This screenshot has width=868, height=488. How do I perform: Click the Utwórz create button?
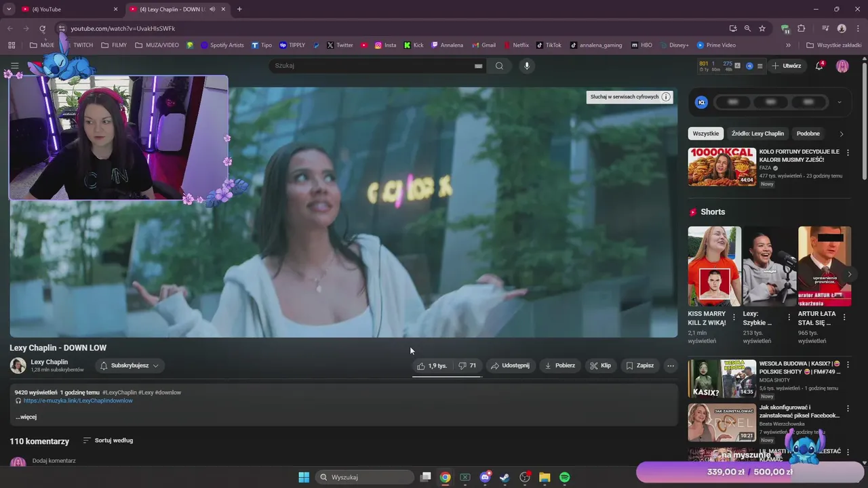pyautogui.click(x=787, y=66)
